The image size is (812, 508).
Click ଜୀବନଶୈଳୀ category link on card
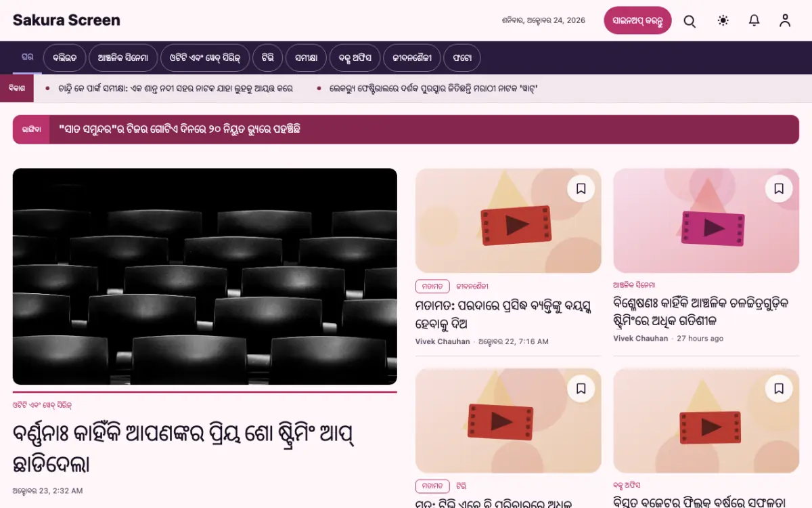pos(472,286)
